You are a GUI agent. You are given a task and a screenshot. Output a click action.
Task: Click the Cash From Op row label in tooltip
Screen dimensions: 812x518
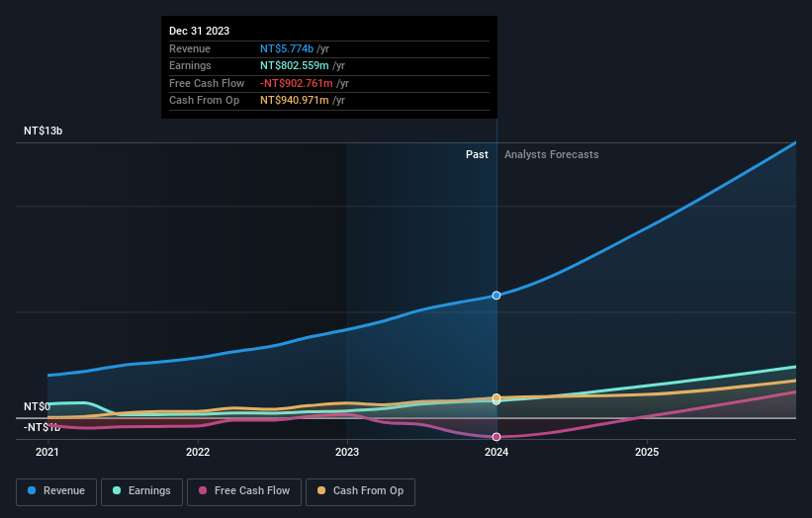(x=204, y=101)
